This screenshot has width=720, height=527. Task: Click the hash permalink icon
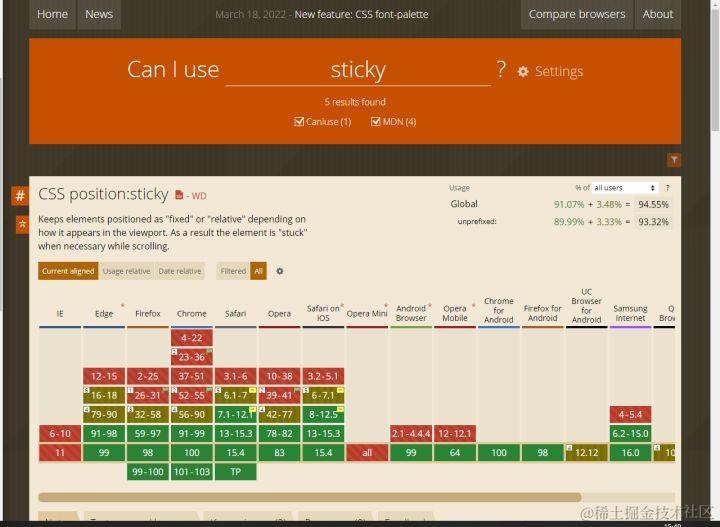pyautogui.click(x=20, y=196)
